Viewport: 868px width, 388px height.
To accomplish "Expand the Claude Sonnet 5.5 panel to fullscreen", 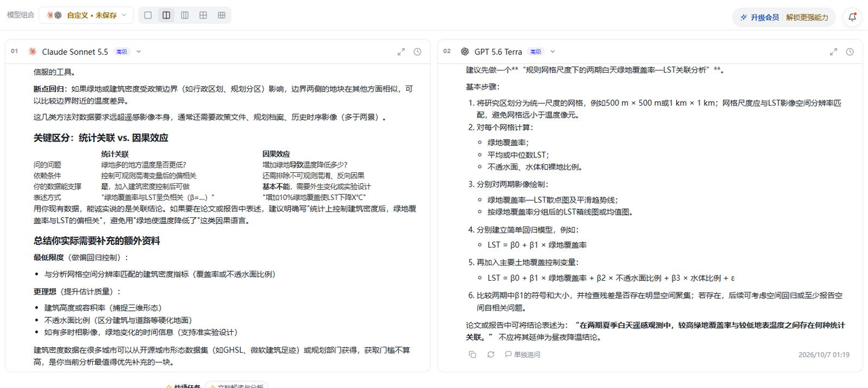I will (401, 52).
